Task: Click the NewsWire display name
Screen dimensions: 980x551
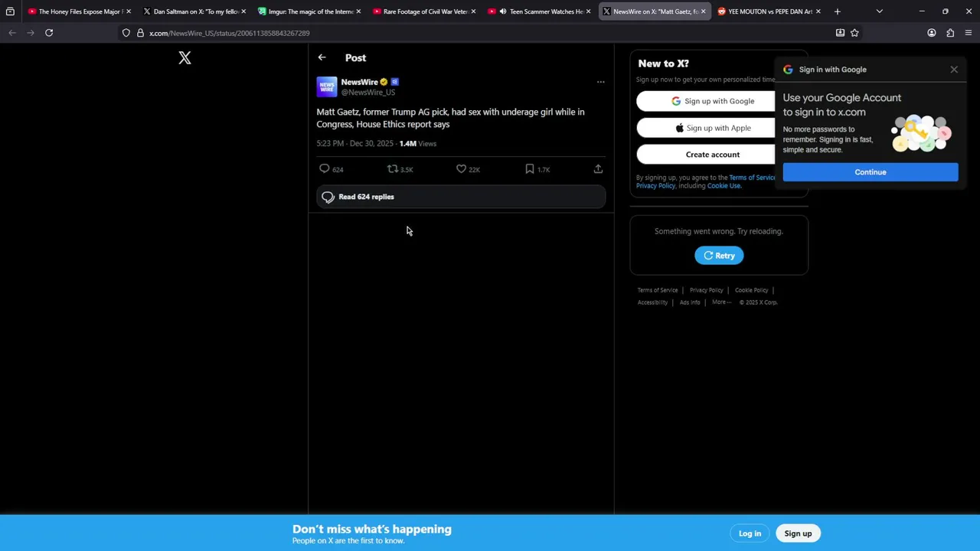Action: 359,82
